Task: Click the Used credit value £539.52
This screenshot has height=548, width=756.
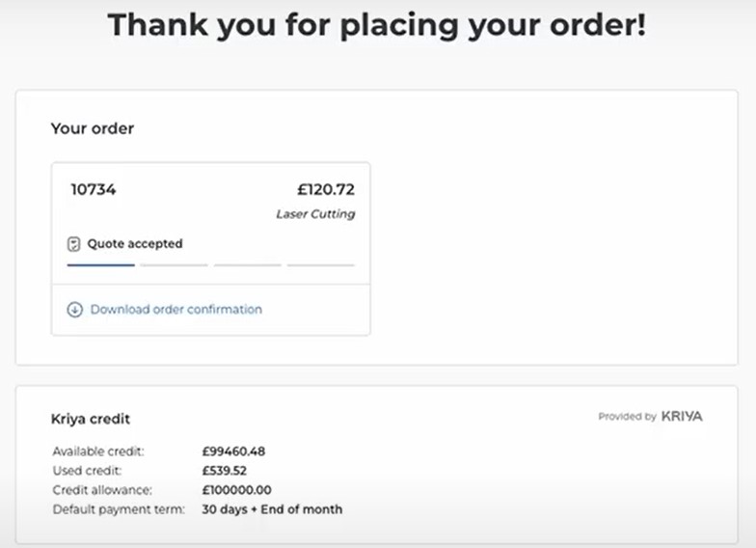Action: pyautogui.click(x=224, y=471)
